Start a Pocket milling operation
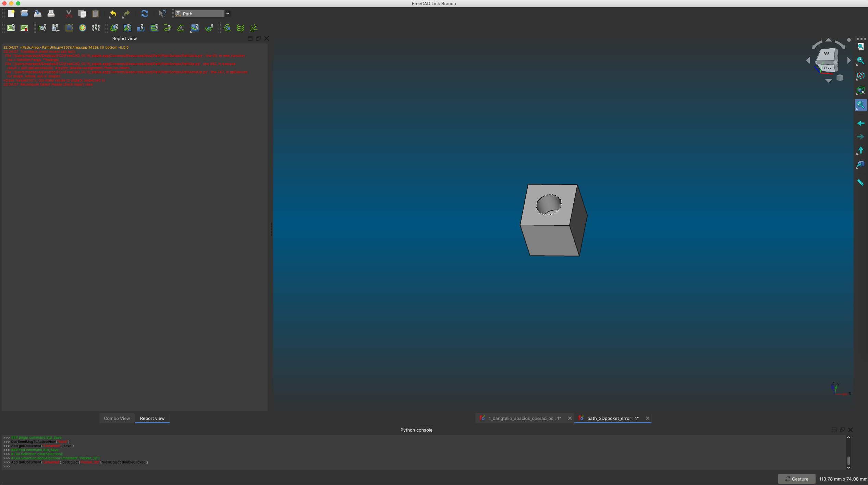 point(127,28)
